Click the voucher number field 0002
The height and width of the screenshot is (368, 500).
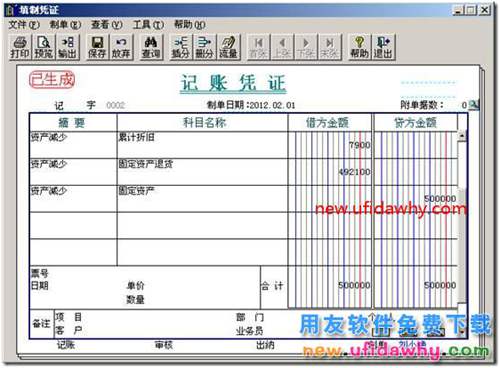coord(115,105)
